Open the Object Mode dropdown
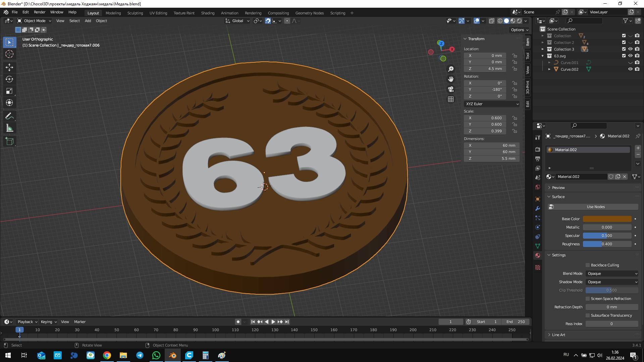The image size is (644, 362). [x=34, y=21]
